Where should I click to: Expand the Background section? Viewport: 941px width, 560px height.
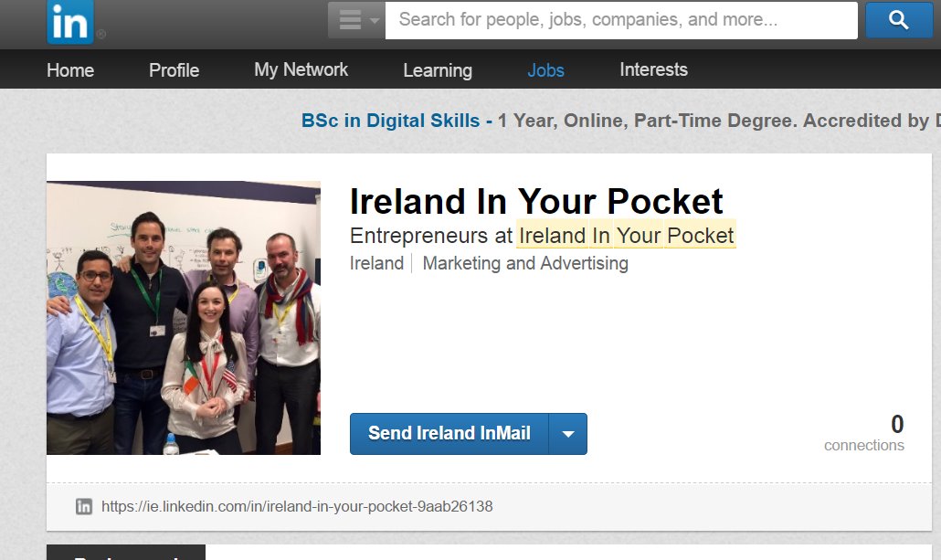[x=128, y=554]
